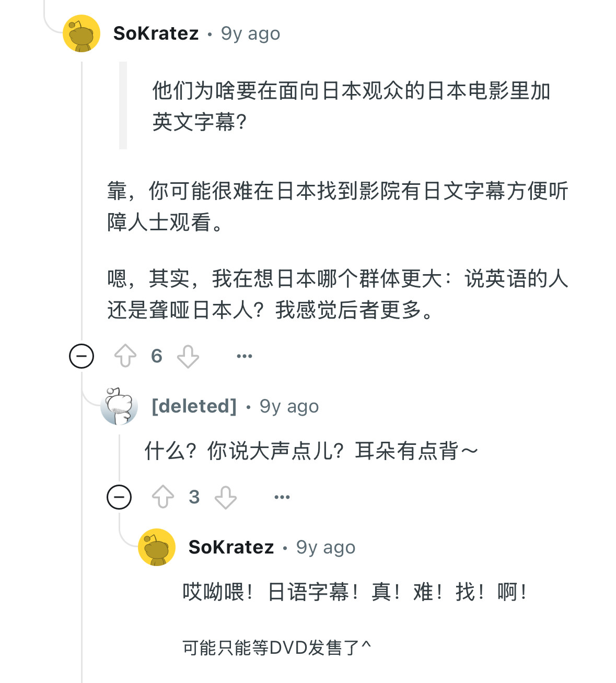Viewport: 616px width, 683px height.
Task: Downvote the deleted user's comment with 3 points
Action: pos(226,497)
